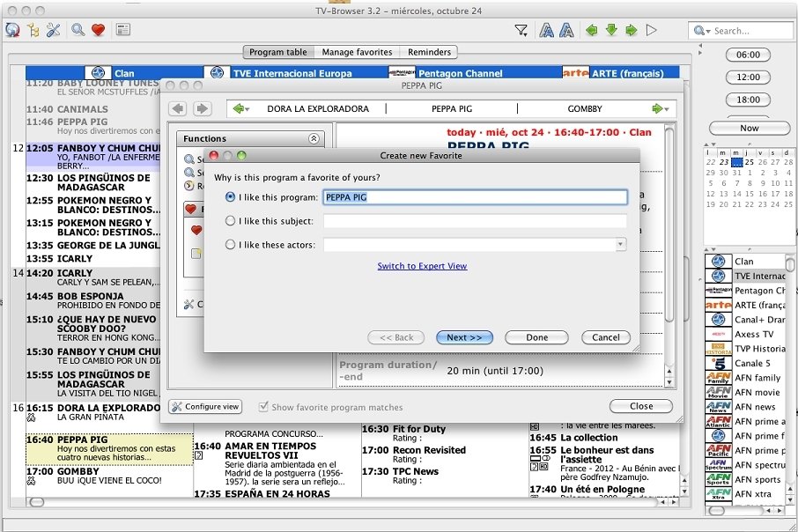Click the Switch to Expert View link

click(422, 266)
